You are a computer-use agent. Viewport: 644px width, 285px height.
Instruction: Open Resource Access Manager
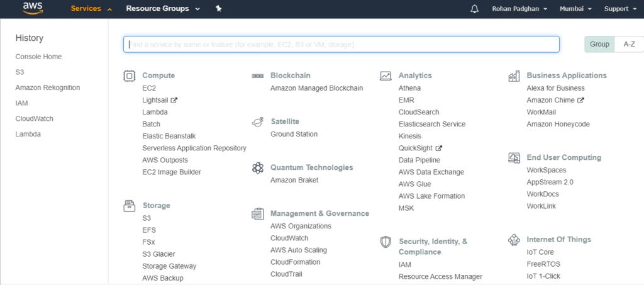click(441, 277)
